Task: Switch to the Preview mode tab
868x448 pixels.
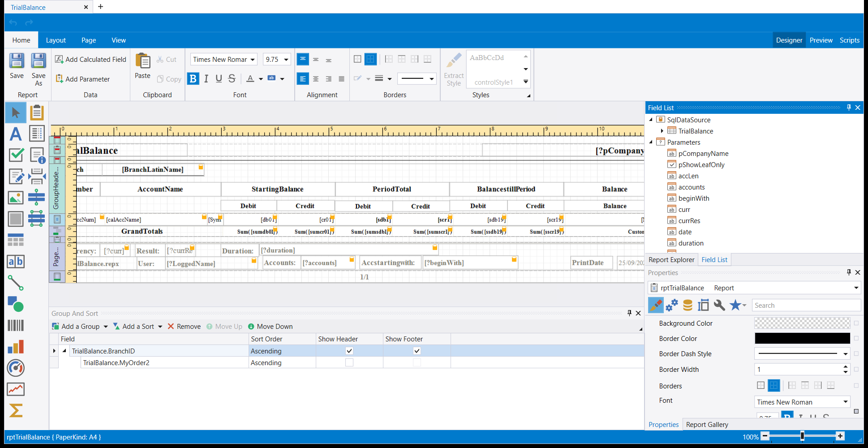Action: coord(821,40)
